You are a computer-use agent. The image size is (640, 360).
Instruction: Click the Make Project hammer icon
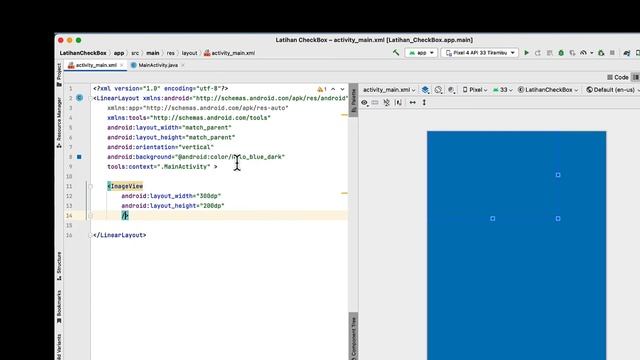396,53
